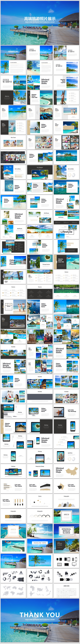
Task: Select the Let's See The Mockup starfish slide
Action: [66, 411]
